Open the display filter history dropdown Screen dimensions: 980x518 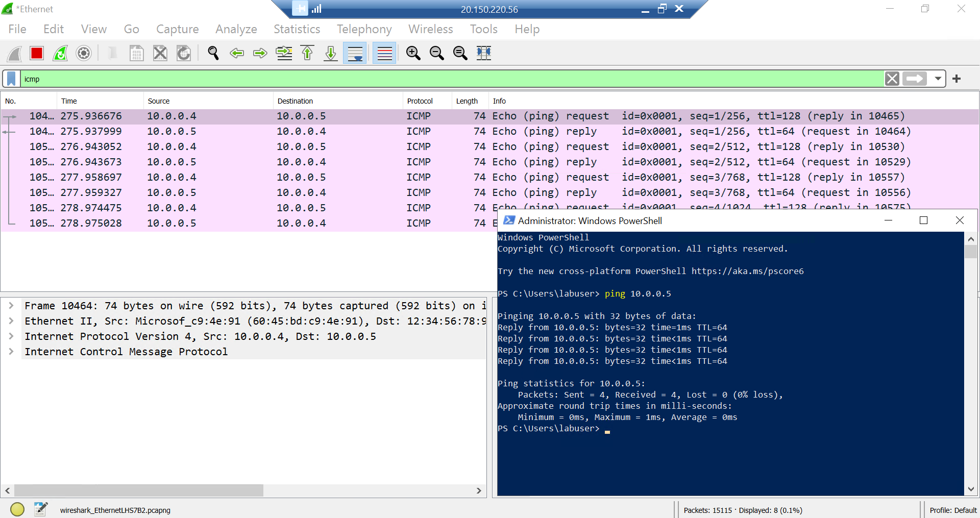(938, 79)
